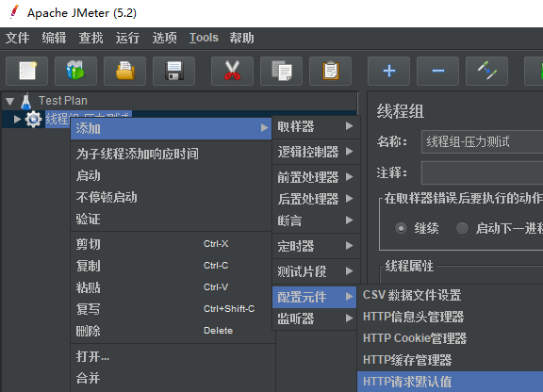Collapse the Test Plan tree node
Image resolution: width=543 pixels, height=392 pixels.
point(10,102)
